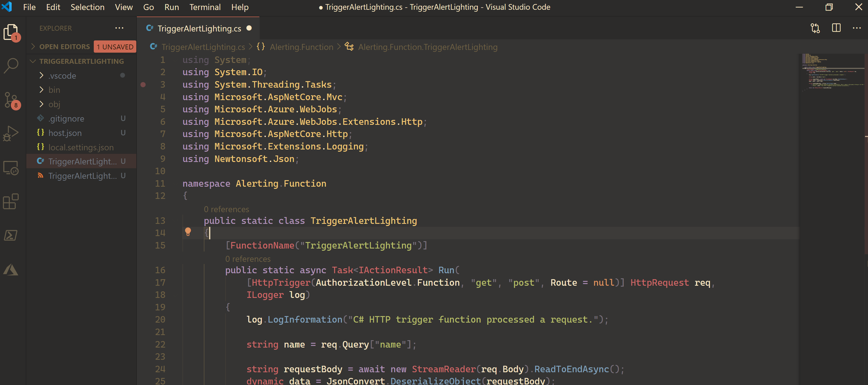Open the Extensions view

click(x=11, y=201)
